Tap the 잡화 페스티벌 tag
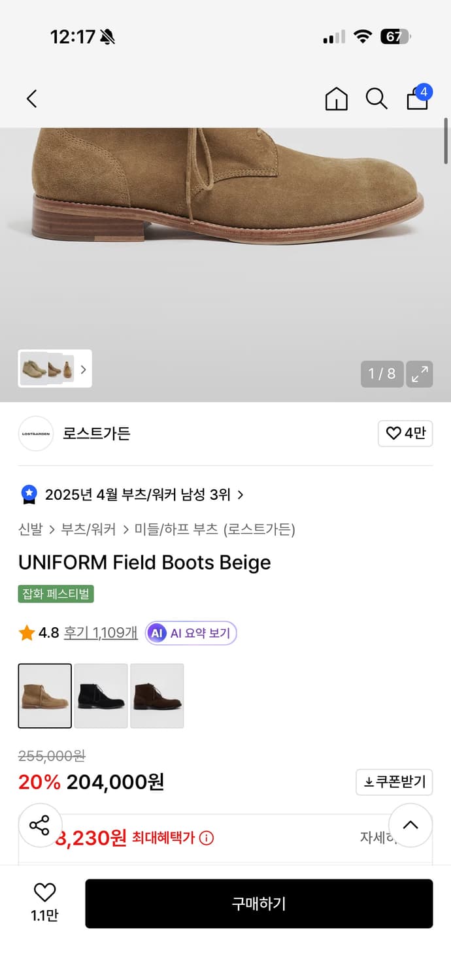Image resolution: width=451 pixels, height=980 pixels. [56, 593]
